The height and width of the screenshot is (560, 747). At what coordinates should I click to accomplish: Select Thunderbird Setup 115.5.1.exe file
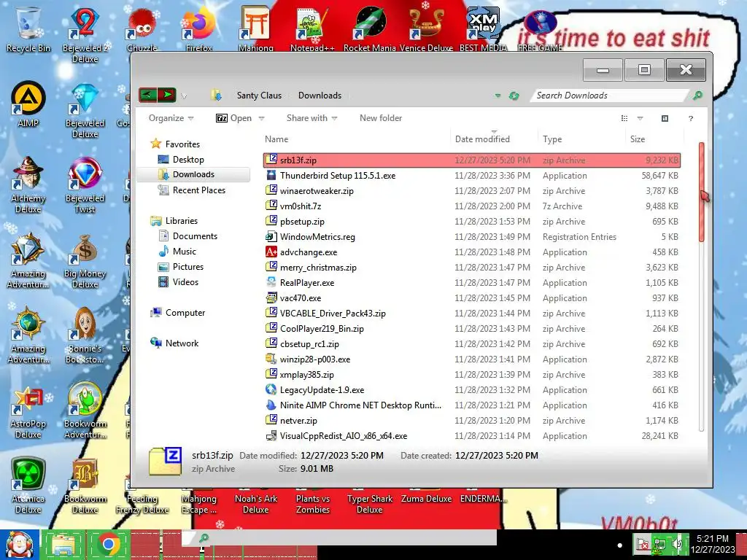pos(472,176)
